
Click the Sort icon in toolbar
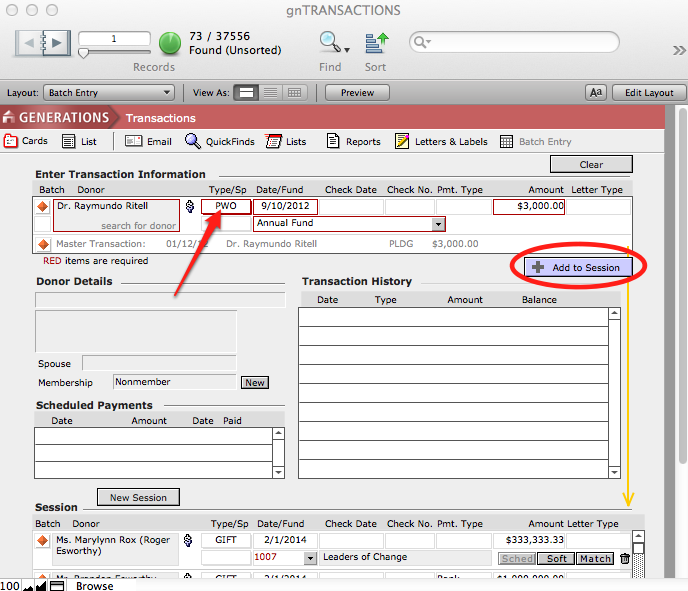tap(376, 42)
